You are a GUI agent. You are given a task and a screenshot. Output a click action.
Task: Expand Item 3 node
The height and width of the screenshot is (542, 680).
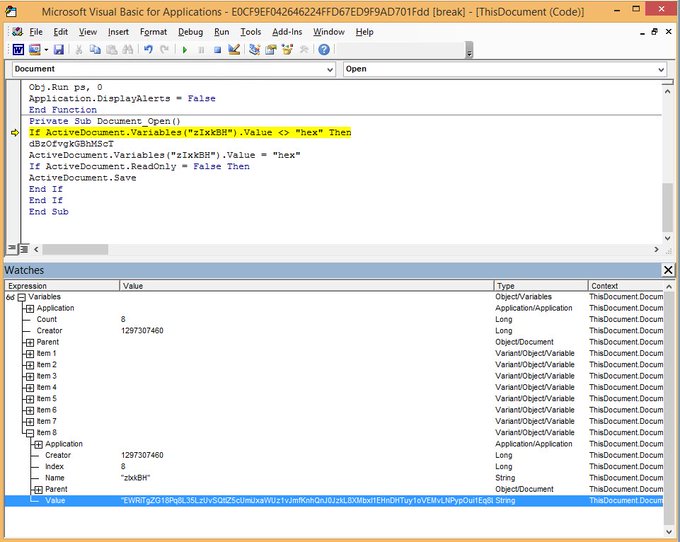pyautogui.click(x=29, y=376)
